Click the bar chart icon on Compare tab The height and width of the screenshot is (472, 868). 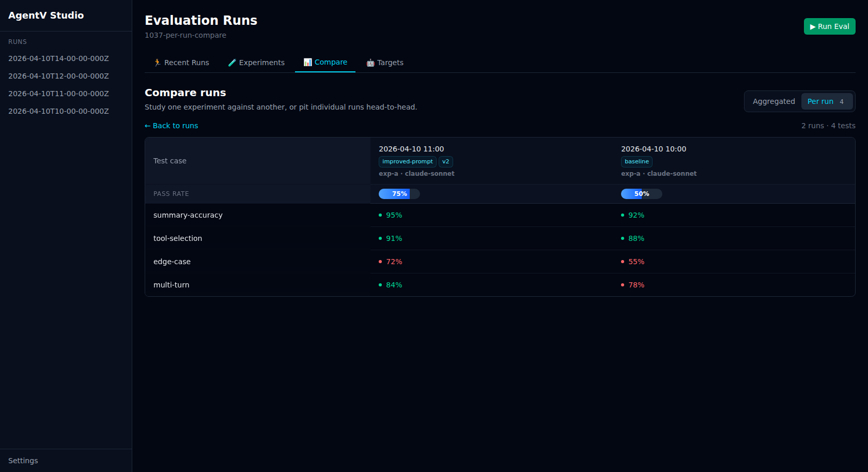click(308, 62)
